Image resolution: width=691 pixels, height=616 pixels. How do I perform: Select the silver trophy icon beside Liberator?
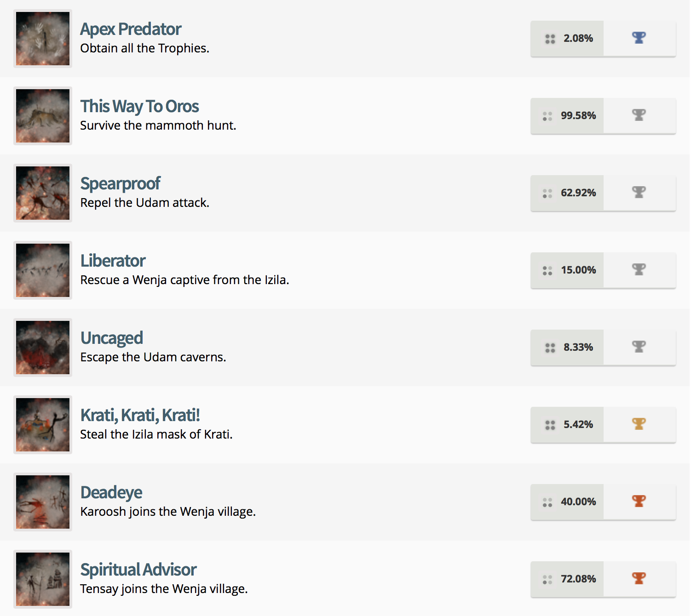click(639, 270)
